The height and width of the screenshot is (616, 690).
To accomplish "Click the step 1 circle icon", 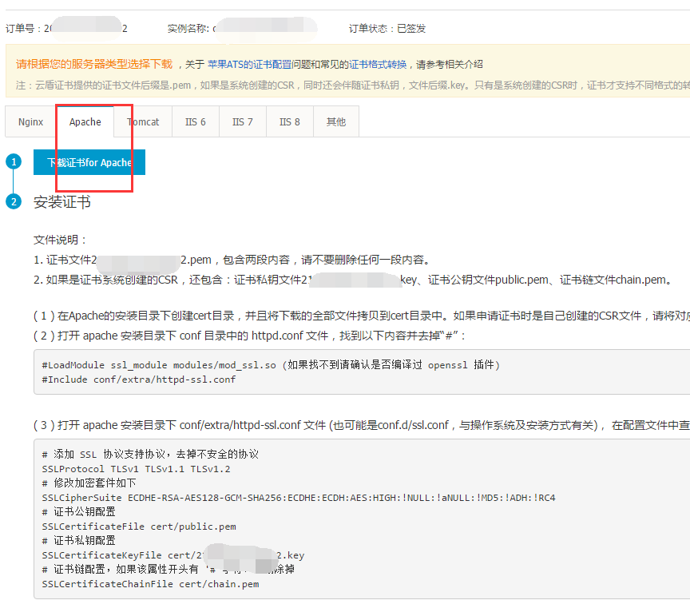I will pos(14,162).
